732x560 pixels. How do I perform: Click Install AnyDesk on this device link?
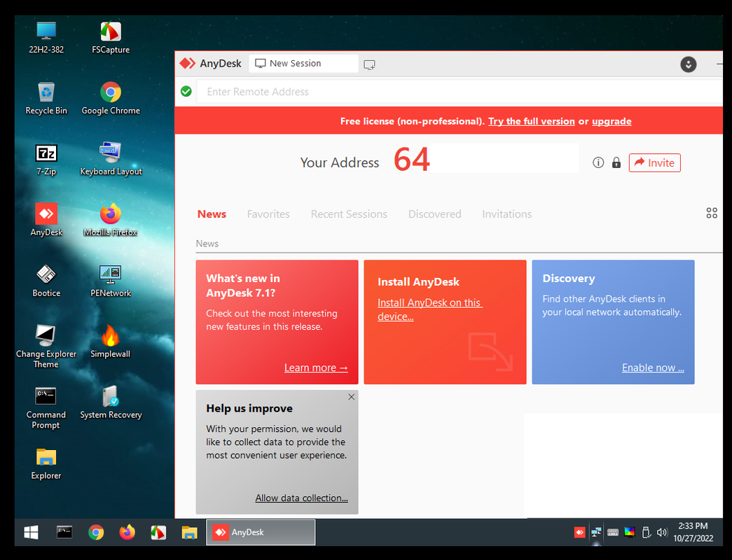click(x=429, y=309)
